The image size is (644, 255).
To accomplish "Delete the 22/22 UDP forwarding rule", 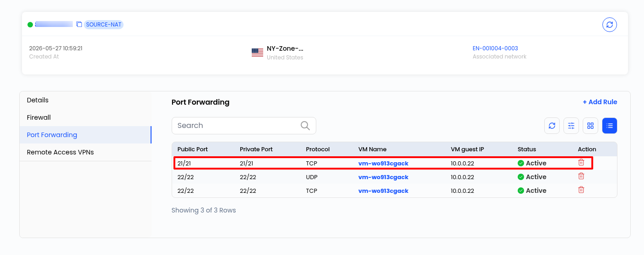I will click(x=581, y=176).
